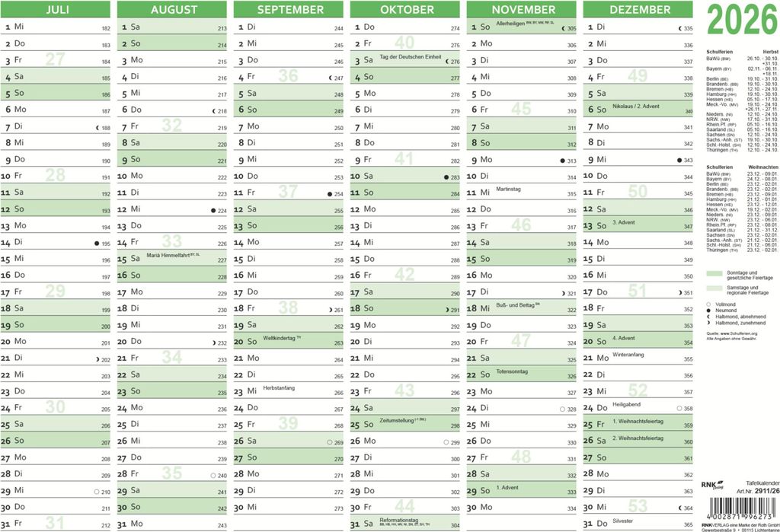
Task: Click the Tag der Deutschen Einheit entry
Action: click(x=411, y=57)
